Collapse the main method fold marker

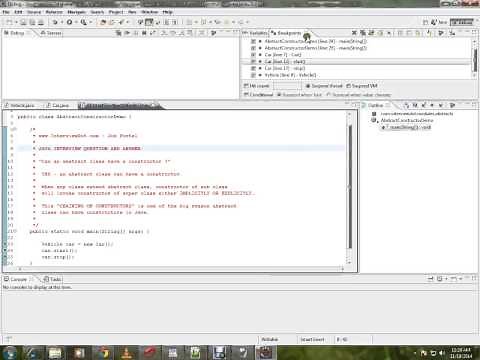[14, 231]
